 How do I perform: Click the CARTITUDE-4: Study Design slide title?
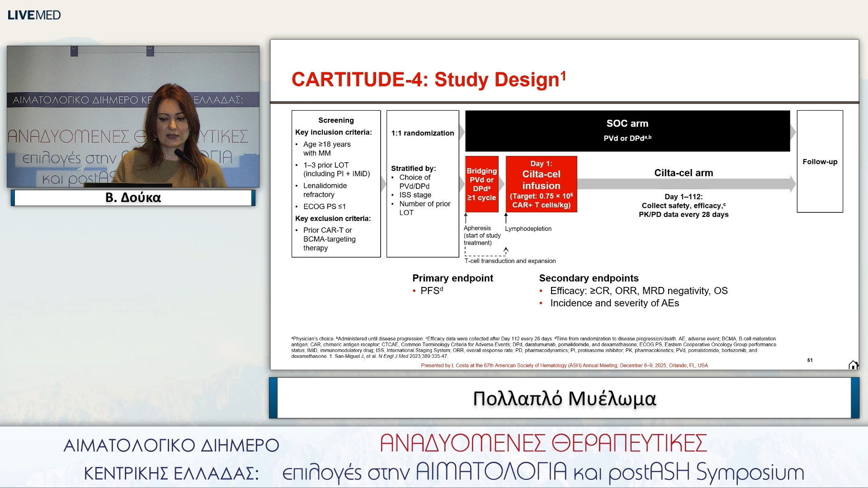pyautogui.click(x=428, y=80)
